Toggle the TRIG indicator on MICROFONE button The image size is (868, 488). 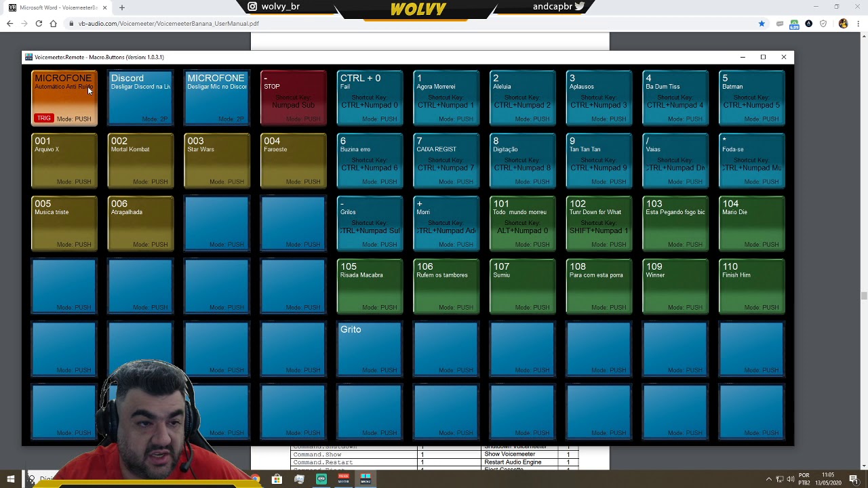pyautogui.click(x=44, y=119)
